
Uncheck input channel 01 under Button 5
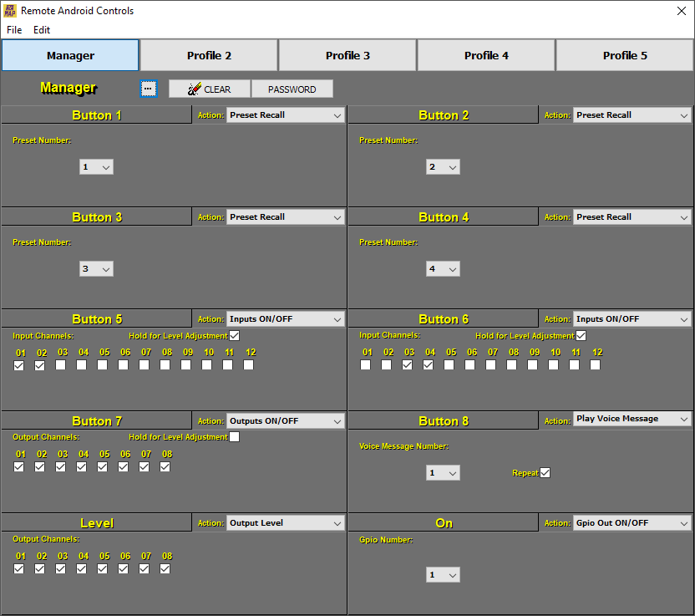coord(19,365)
